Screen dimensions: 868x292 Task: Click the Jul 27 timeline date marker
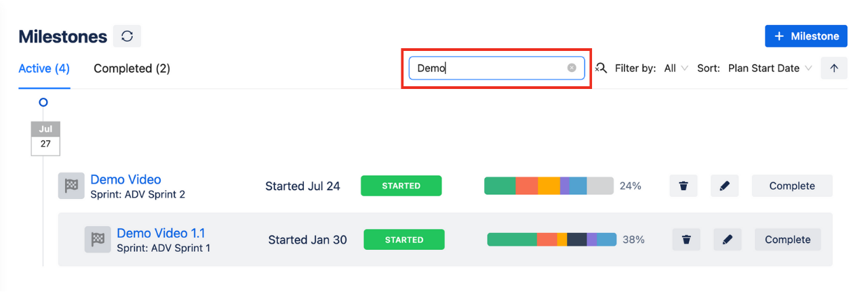pyautogui.click(x=45, y=138)
